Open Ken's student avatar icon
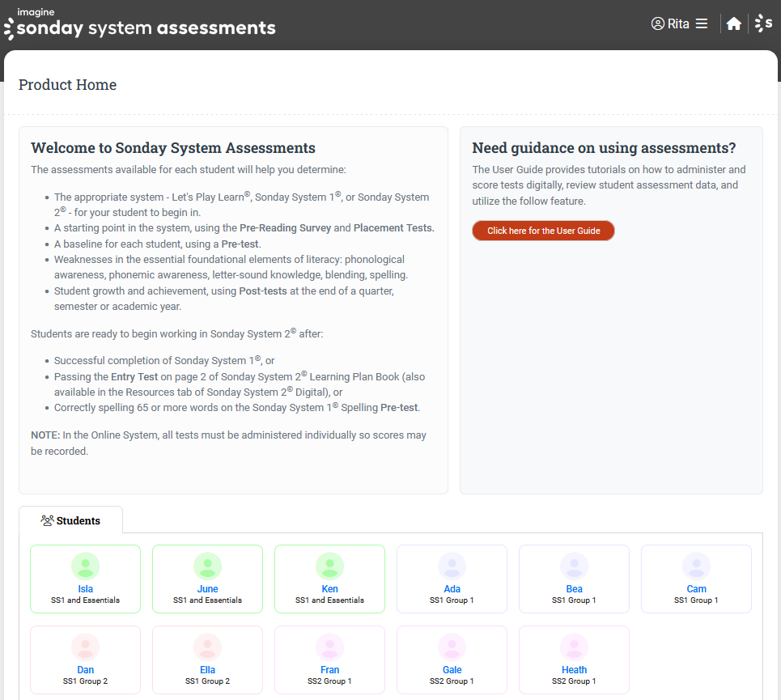Screen dimensions: 781x700 330,566
